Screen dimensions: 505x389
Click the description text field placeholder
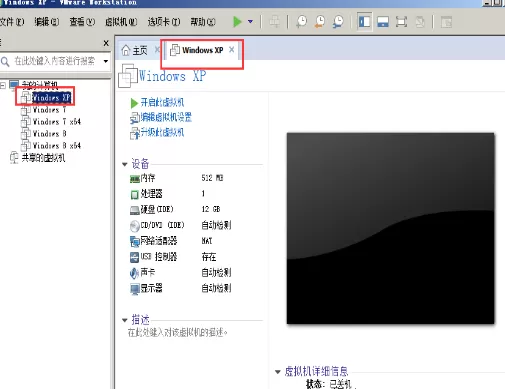178,332
